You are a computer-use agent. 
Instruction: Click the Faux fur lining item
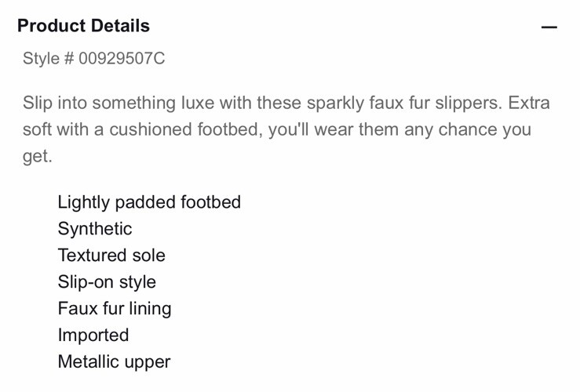coord(115,308)
